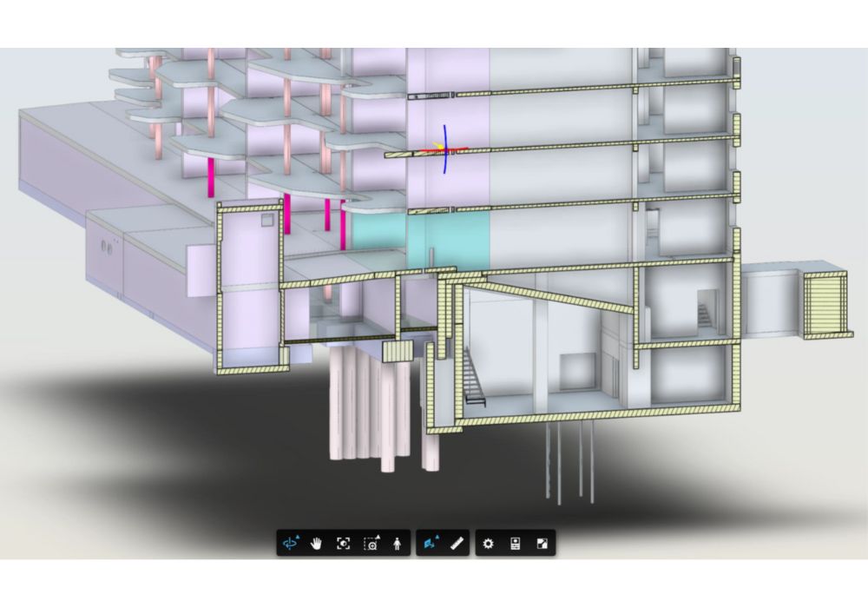Image resolution: width=868 pixels, height=608 pixels.
Task: Open the Zoom Window tool flyout
Action: tap(371, 544)
